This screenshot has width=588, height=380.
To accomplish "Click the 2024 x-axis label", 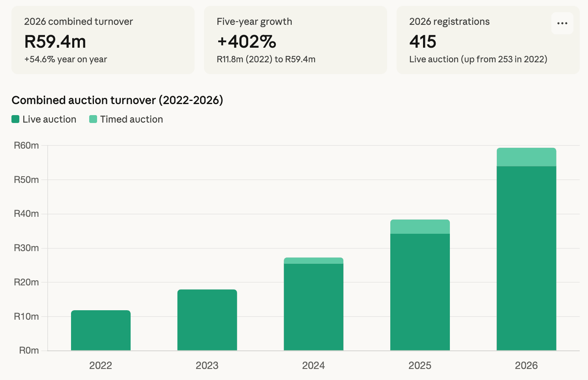I will pos(313,365).
